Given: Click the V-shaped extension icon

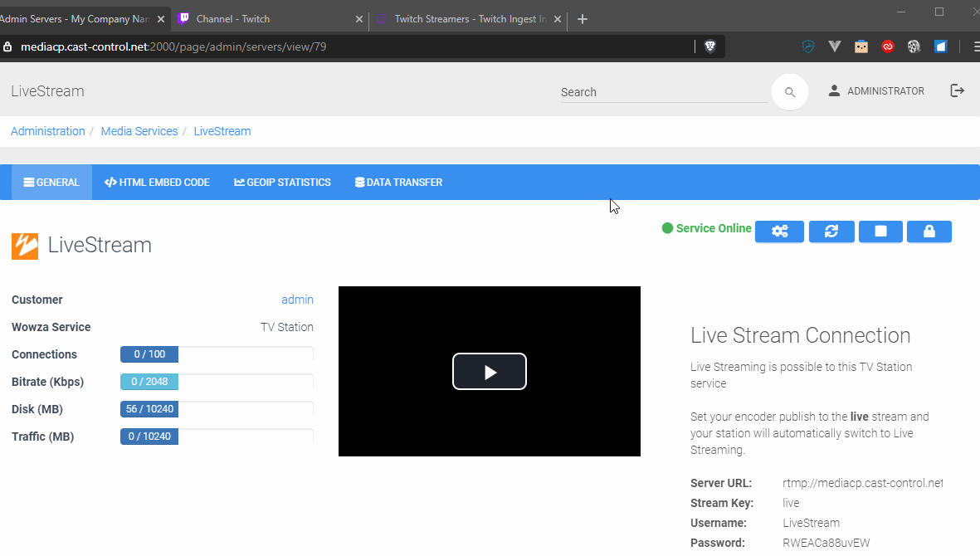Looking at the screenshot, I should [835, 46].
